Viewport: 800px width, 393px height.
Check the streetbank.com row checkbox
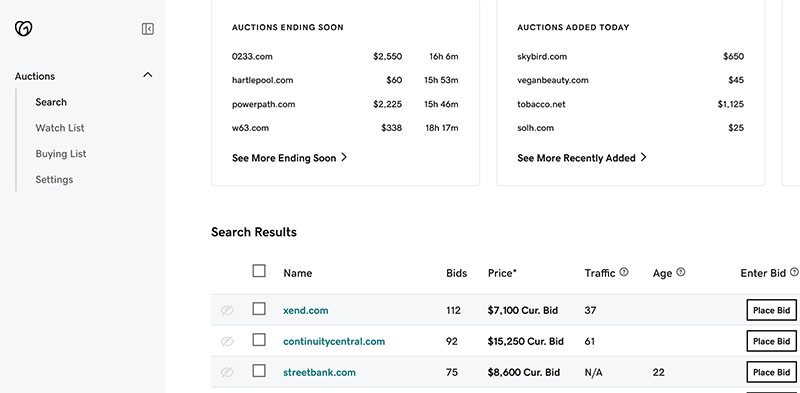(x=259, y=371)
